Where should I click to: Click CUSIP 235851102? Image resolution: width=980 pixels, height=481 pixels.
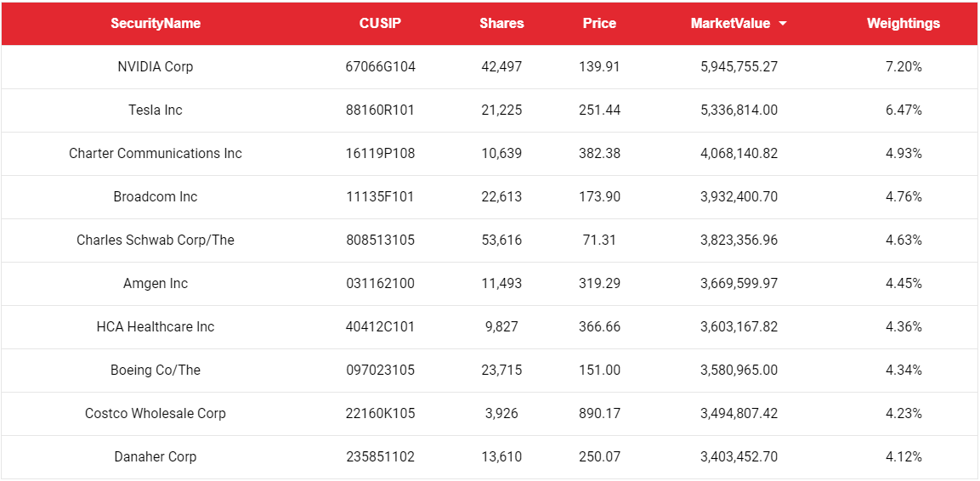pyautogui.click(x=380, y=456)
